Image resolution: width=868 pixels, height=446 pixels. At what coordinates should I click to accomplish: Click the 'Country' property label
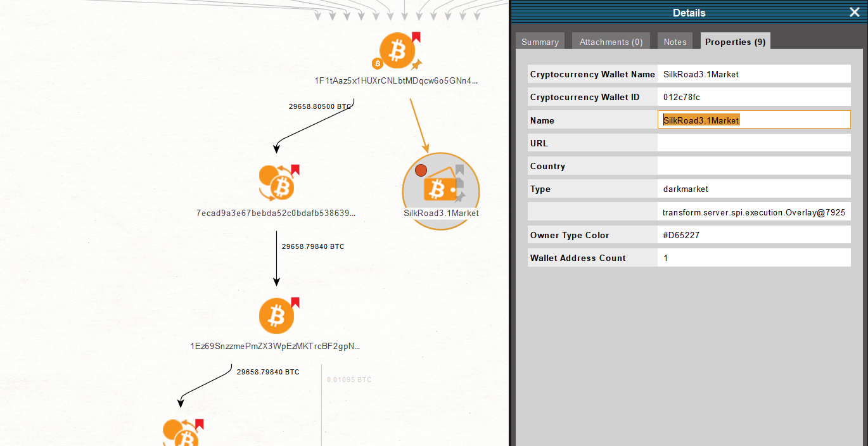[x=547, y=166]
